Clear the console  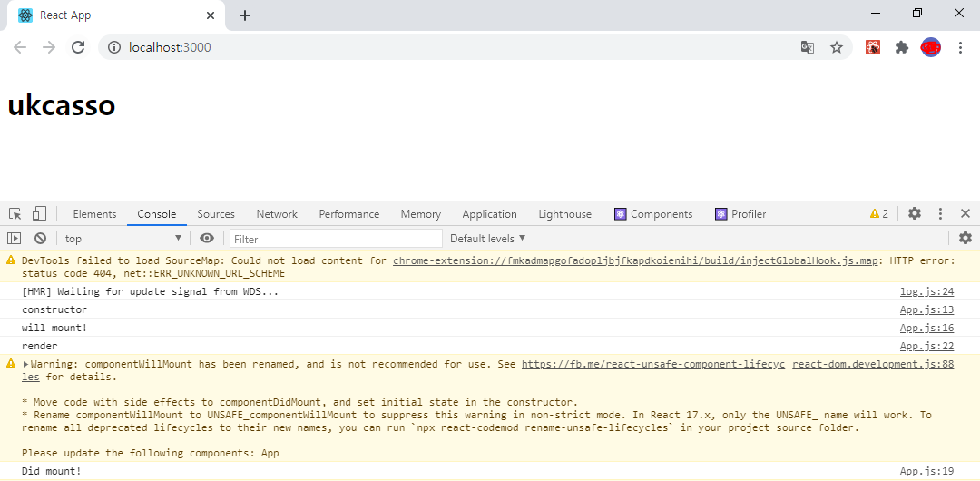pyautogui.click(x=40, y=239)
